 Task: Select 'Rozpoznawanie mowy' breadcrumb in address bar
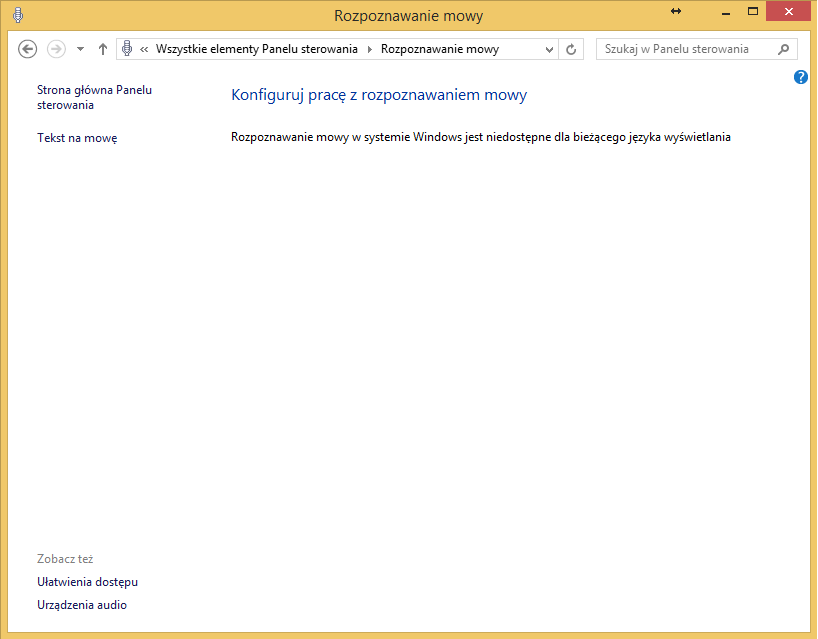(440, 49)
